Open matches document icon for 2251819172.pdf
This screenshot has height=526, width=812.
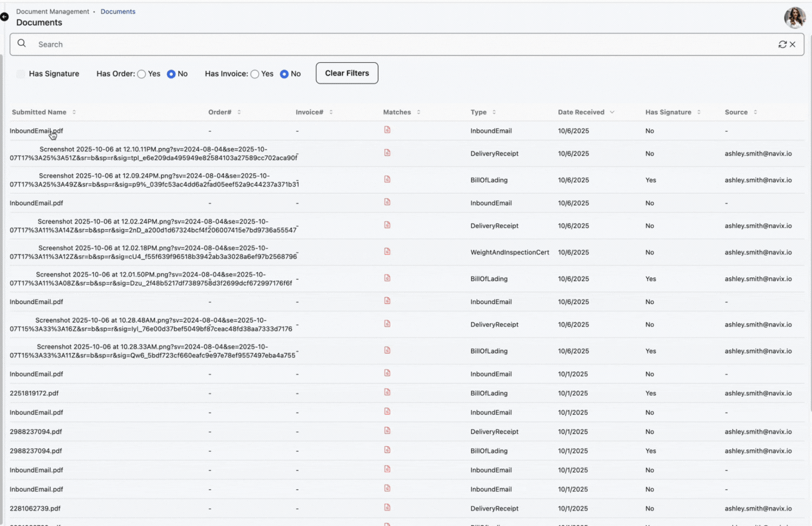[387, 392]
